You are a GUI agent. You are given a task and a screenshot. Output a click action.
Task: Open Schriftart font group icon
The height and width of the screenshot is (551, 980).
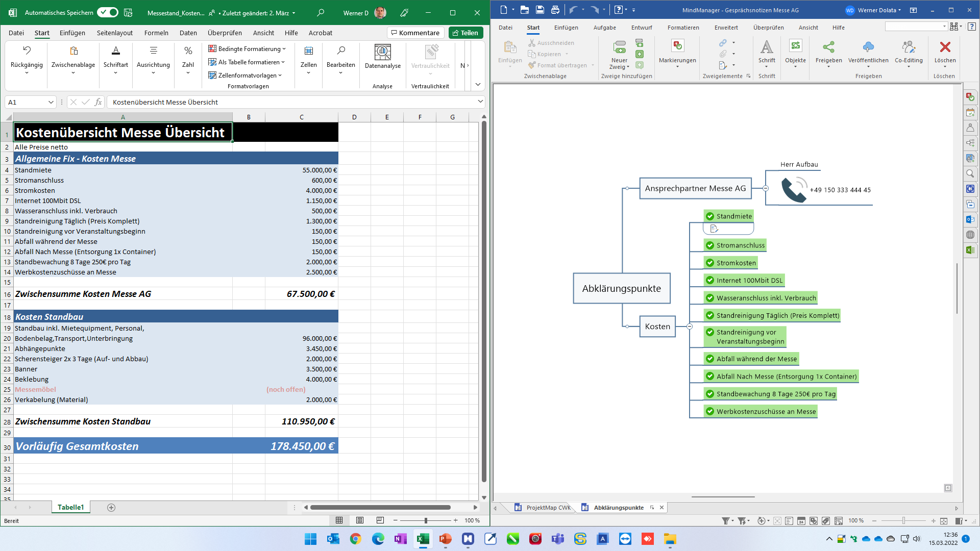[x=116, y=51]
